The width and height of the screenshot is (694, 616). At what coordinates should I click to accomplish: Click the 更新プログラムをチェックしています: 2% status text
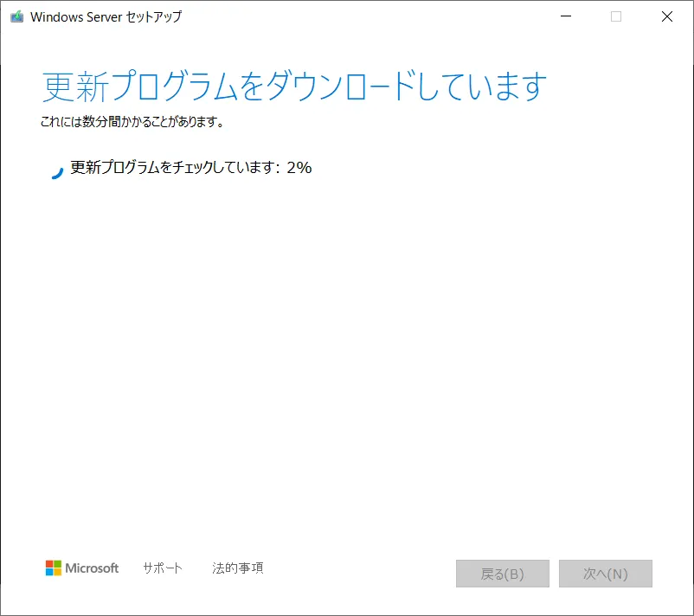191,167
